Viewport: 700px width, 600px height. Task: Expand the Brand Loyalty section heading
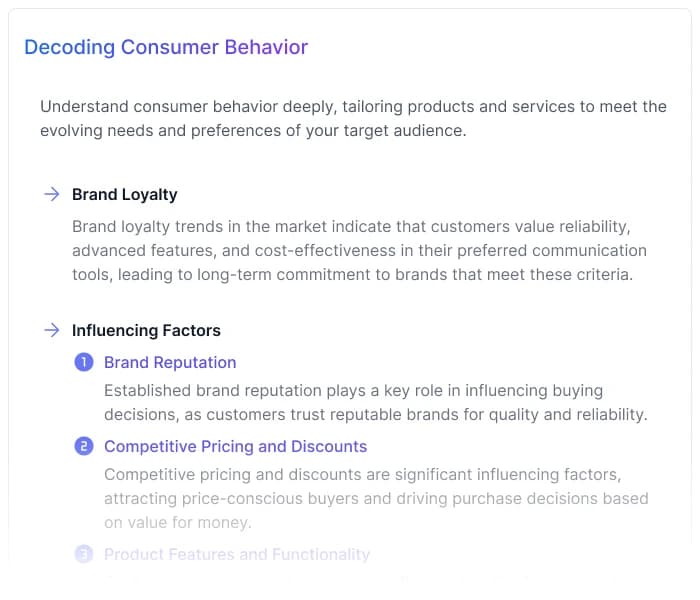tap(124, 194)
